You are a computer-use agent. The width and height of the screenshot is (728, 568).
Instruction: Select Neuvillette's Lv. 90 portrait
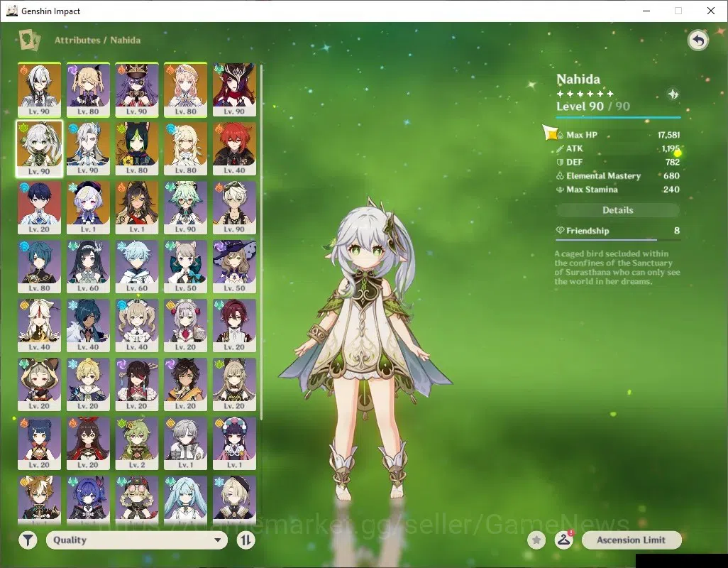coord(88,148)
